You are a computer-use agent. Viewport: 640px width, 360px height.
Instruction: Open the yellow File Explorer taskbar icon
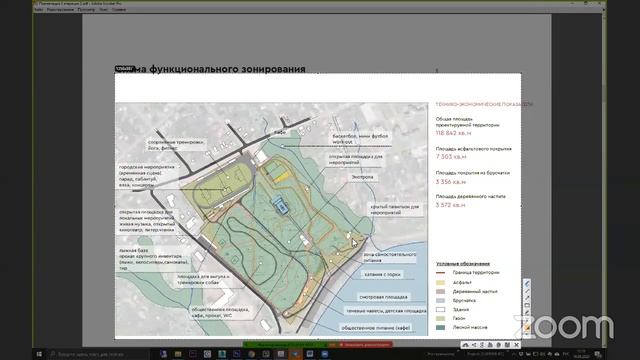click(x=178, y=354)
